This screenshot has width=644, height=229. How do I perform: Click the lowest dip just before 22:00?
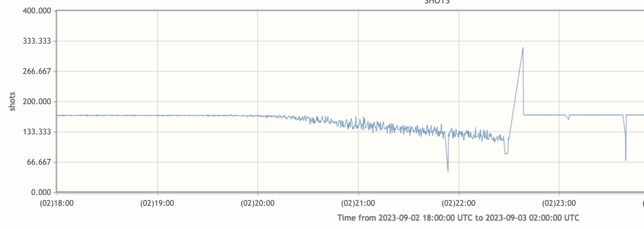click(448, 171)
